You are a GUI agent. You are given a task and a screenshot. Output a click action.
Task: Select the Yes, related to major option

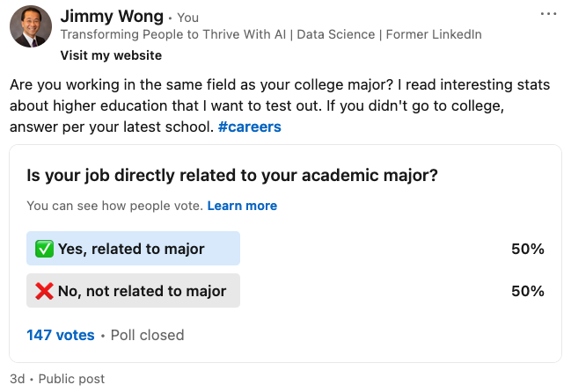(133, 249)
